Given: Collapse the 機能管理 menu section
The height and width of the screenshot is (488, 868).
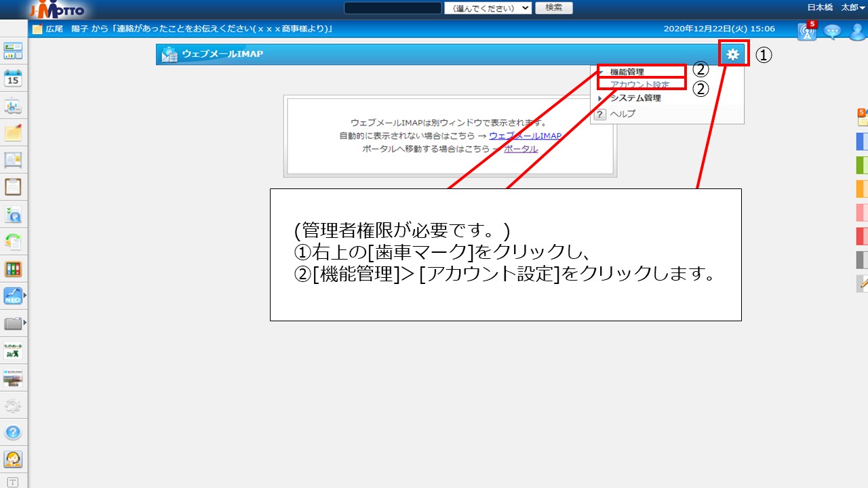Looking at the screenshot, I should pyautogui.click(x=626, y=72).
